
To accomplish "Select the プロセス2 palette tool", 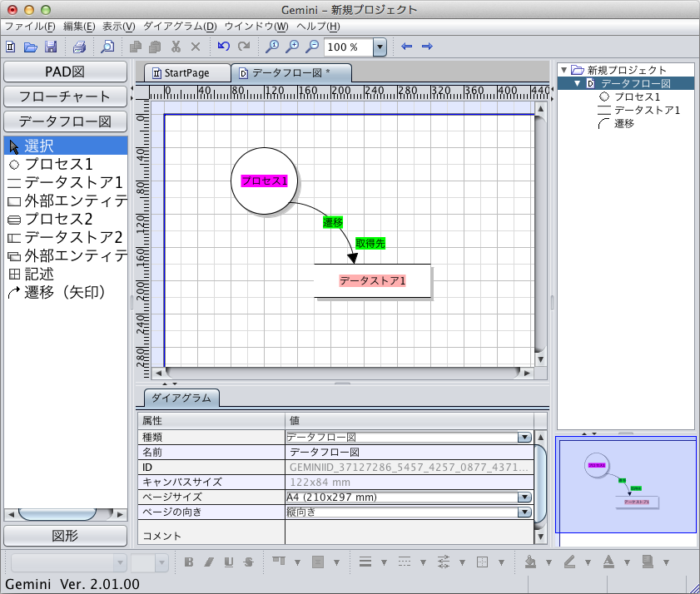I will pyautogui.click(x=66, y=219).
